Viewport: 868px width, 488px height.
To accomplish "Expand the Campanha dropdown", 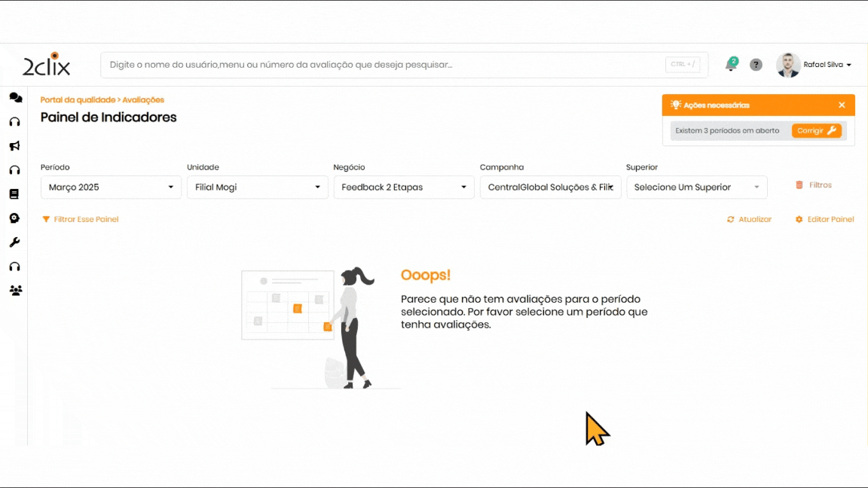I will pyautogui.click(x=550, y=188).
